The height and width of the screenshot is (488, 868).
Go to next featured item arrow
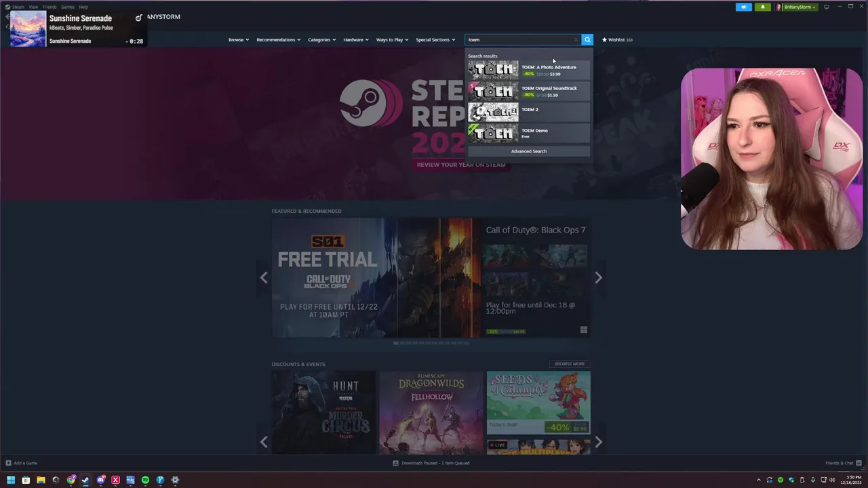[x=598, y=277]
